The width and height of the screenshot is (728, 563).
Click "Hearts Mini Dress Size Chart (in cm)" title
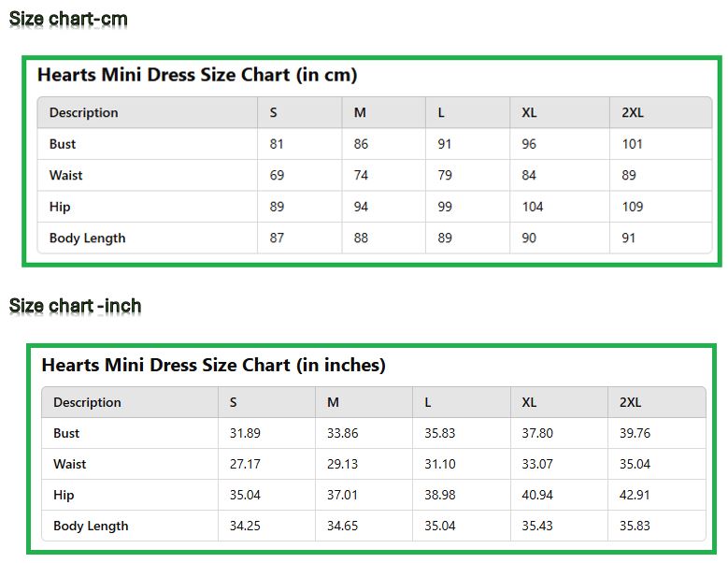pos(197,75)
